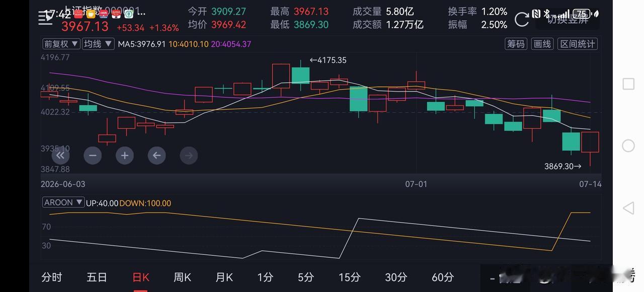This screenshot has height=292, width=644.
Task: Tap 成交额 value 1.27万亿
Action: pyautogui.click(x=405, y=24)
